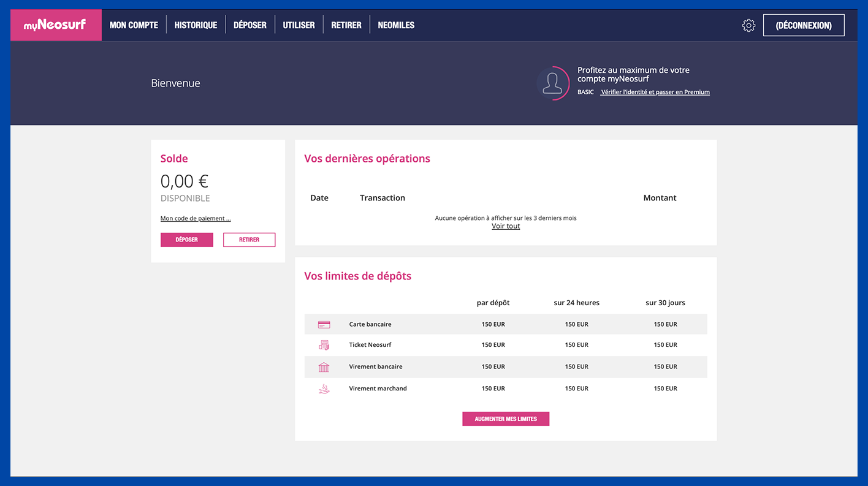
Task: Open the settings gear icon
Action: pyautogui.click(x=748, y=26)
